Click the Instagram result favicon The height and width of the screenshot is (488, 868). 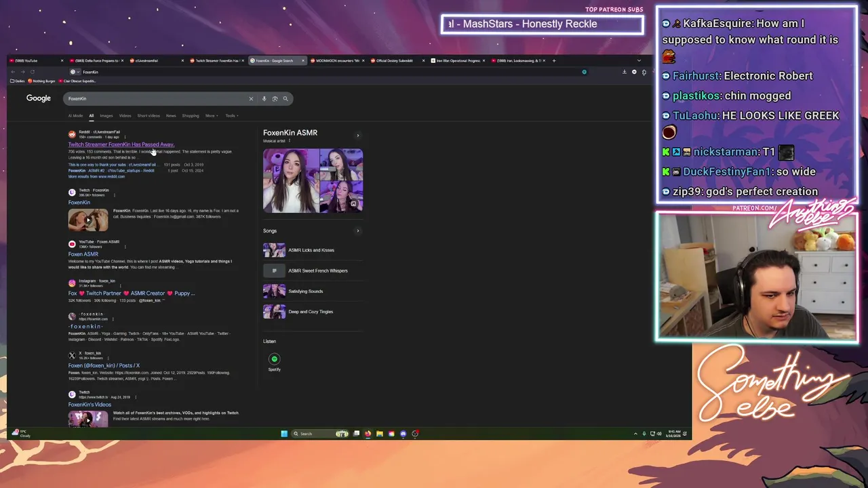click(72, 283)
